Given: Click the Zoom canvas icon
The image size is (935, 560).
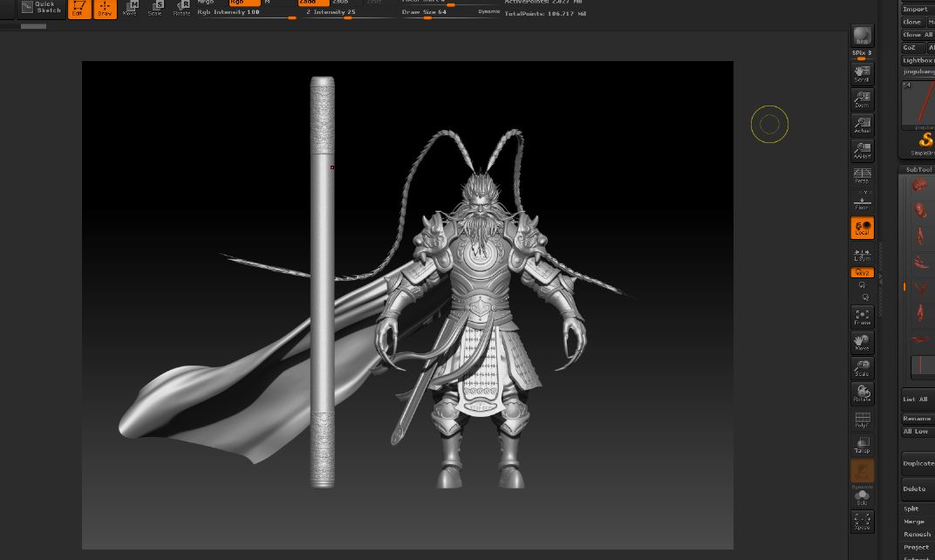Looking at the screenshot, I should point(863,99).
